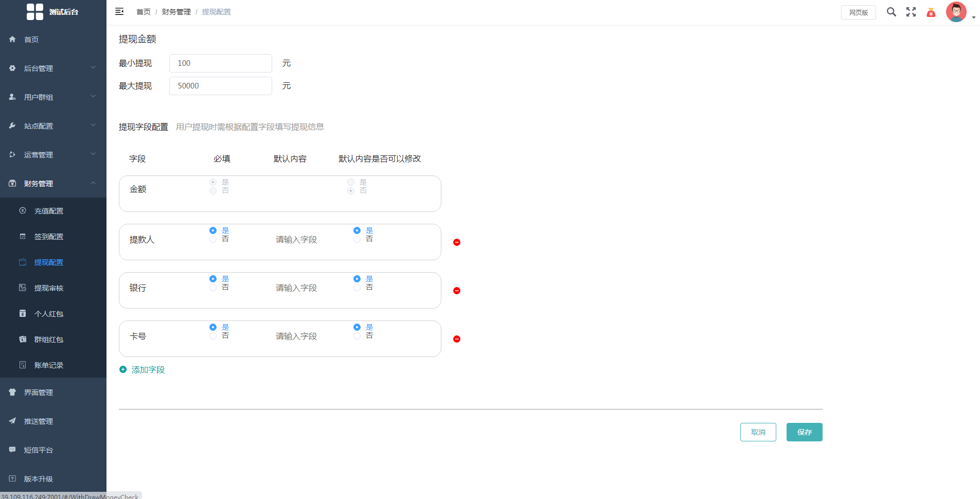Toggle the fullscreen icon in top bar
Screen dimensions: 980x499
[911, 12]
